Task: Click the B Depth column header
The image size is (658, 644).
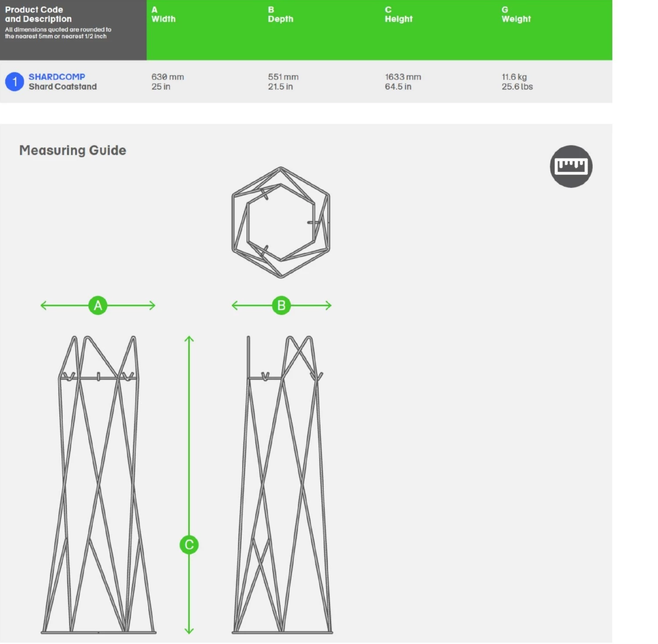Action: [280, 14]
